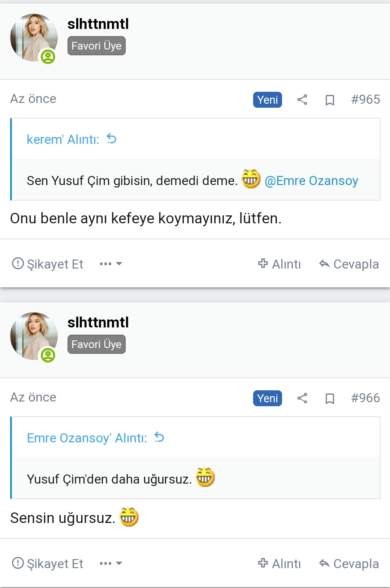Report post #965 via Şikayet Et
Viewport: 390px width, 588px height.
click(x=48, y=264)
